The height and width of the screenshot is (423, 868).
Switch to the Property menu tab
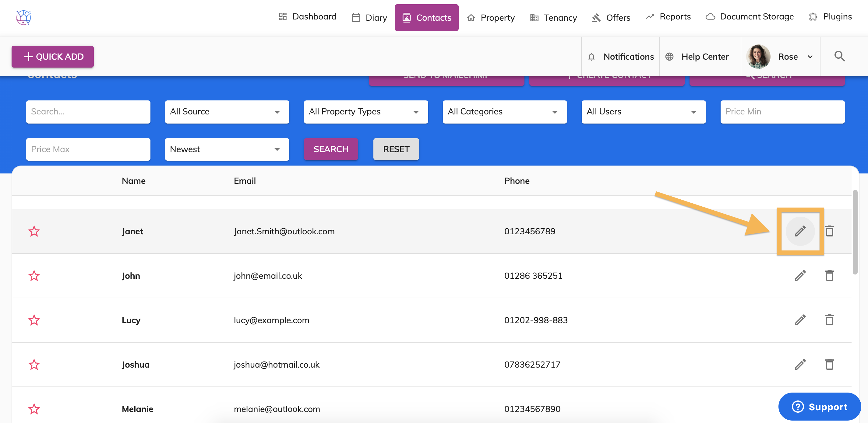[491, 18]
